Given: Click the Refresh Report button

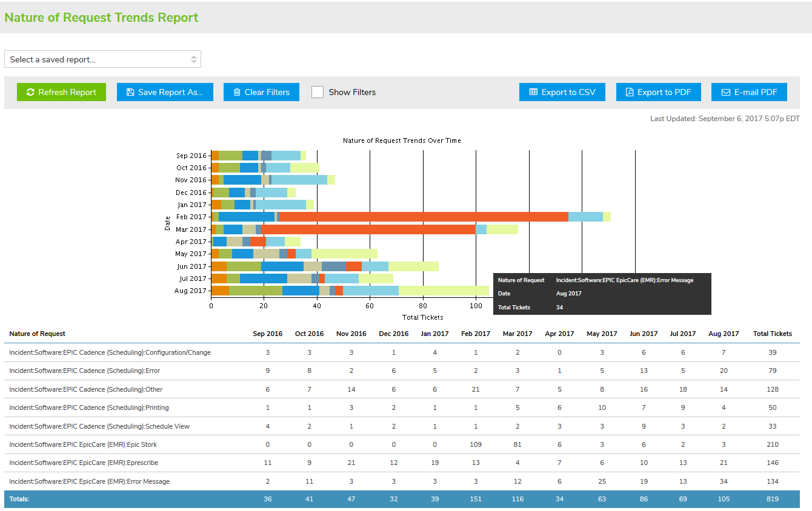Looking at the screenshot, I should 61,92.
